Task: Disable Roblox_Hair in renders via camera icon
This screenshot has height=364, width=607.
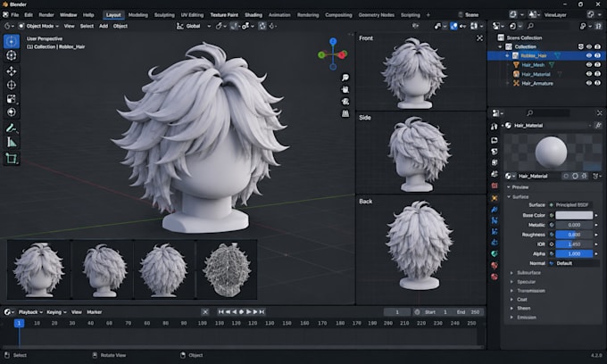Action: pos(597,55)
